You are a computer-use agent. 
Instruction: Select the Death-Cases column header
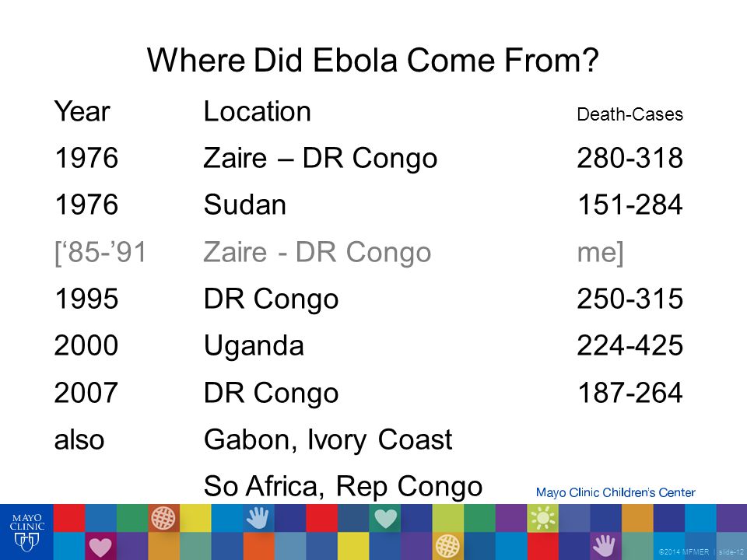point(630,114)
